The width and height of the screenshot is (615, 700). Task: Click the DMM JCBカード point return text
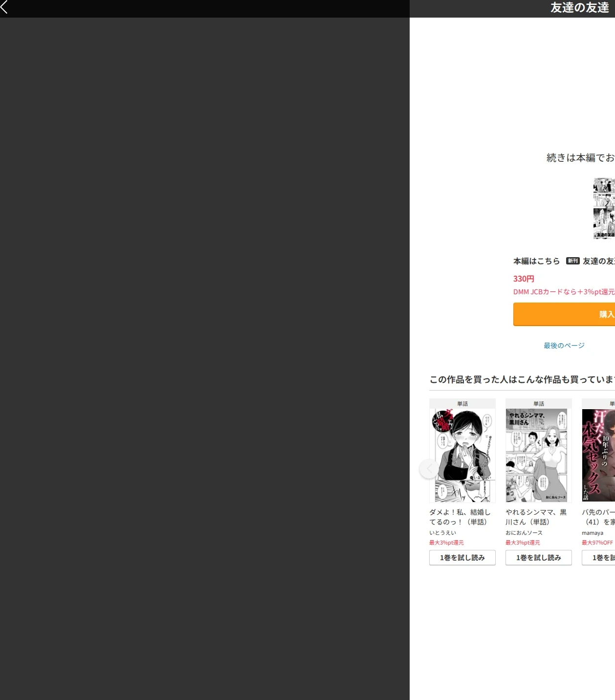pyautogui.click(x=564, y=292)
